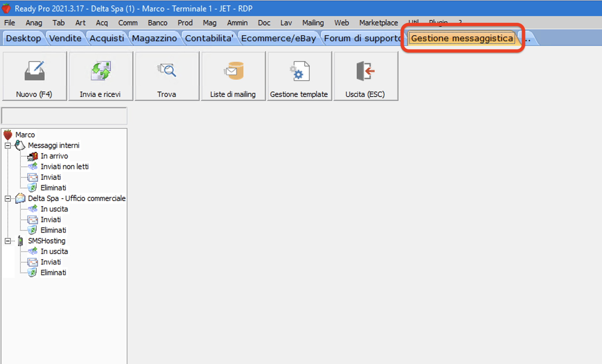This screenshot has height=364, width=602.
Task: Open the File menu
Action: 10,23
